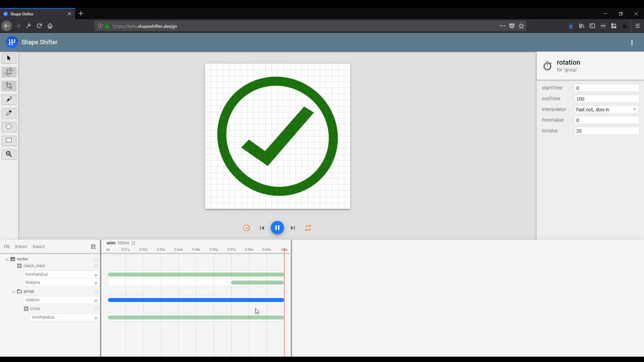Activate the Zoom tool
This screenshot has height=362, width=644.
pyautogui.click(x=9, y=155)
